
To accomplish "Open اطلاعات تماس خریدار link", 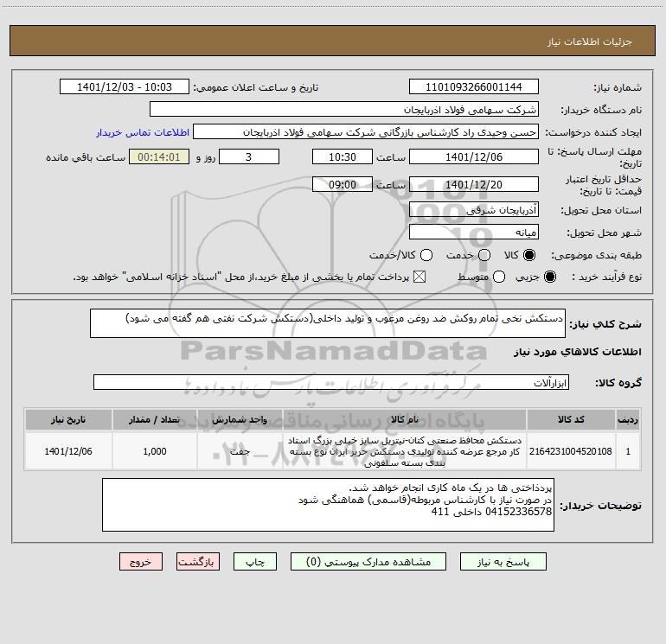I will click(143, 132).
